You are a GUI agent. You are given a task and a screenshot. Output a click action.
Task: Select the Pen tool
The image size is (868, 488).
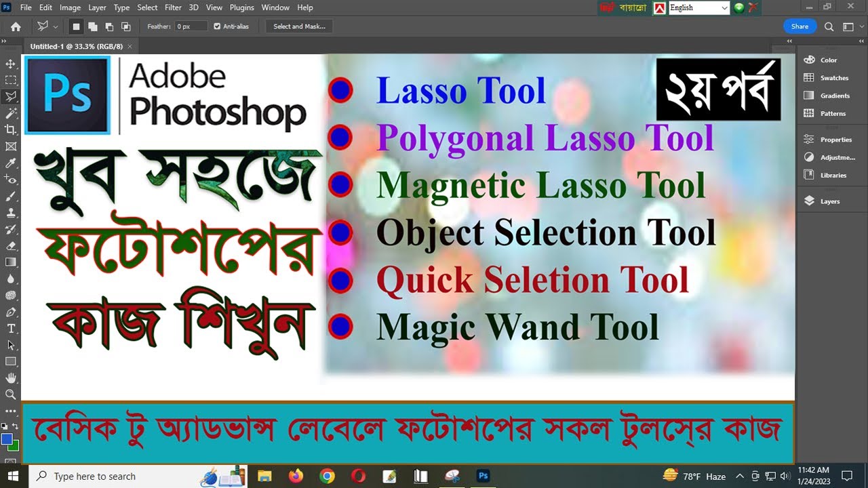pyautogui.click(x=11, y=312)
